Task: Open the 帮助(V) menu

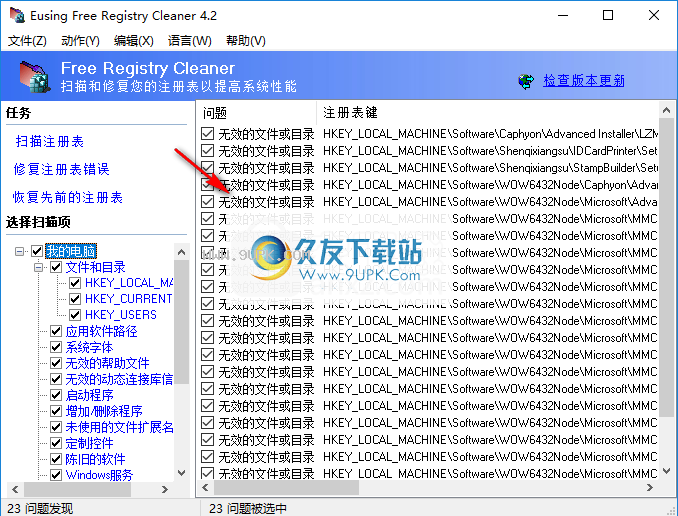Action: pyautogui.click(x=246, y=41)
